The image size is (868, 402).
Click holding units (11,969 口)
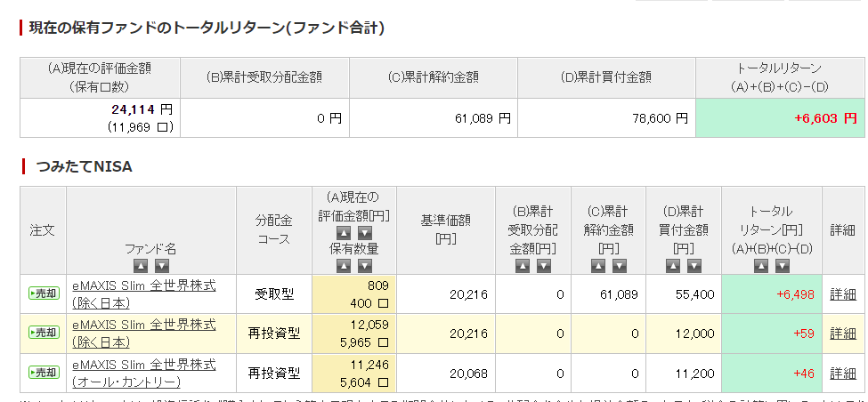(141, 127)
